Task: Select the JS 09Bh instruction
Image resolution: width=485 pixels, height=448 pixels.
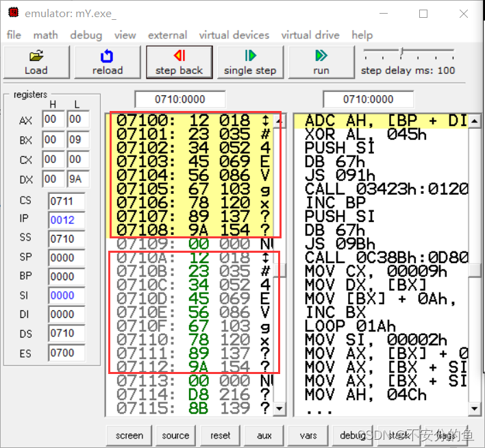Action: (381, 244)
